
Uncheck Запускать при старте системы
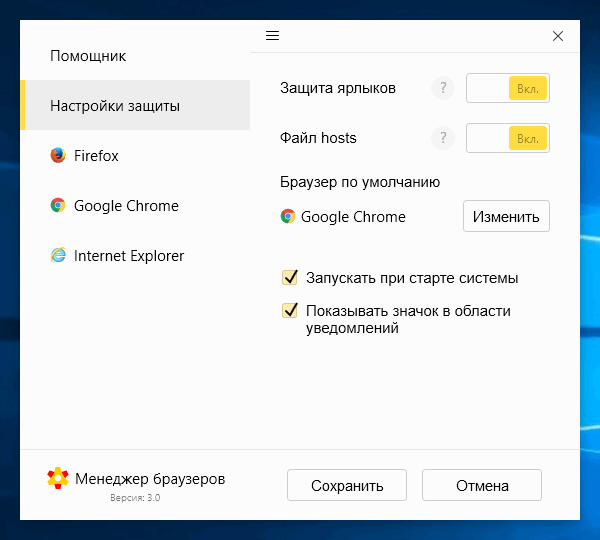[x=291, y=278]
